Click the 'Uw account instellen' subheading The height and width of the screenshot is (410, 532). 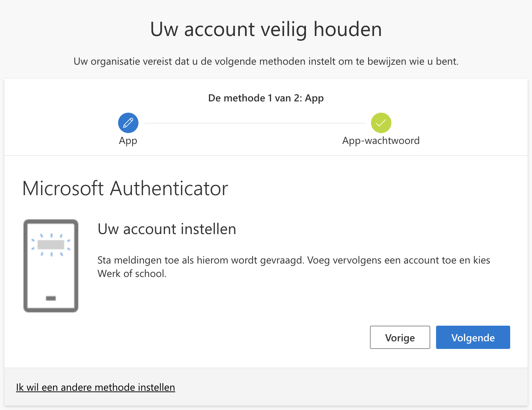point(167,229)
